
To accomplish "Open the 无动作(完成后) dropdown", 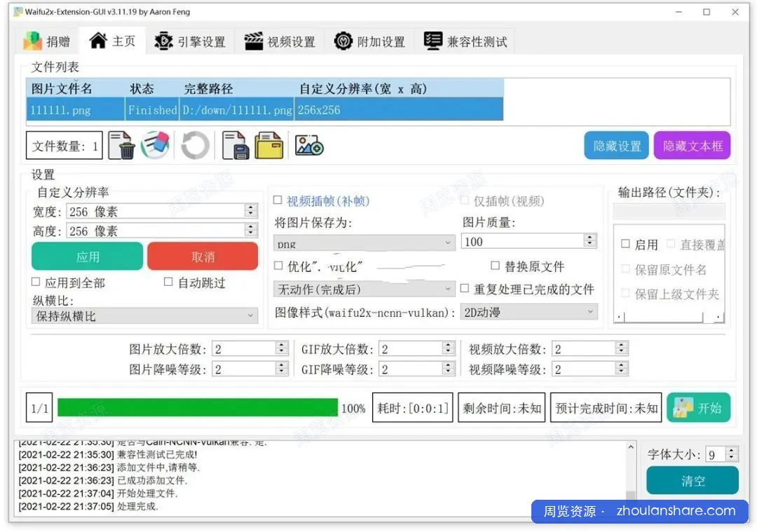I will [x=364, y=289].
